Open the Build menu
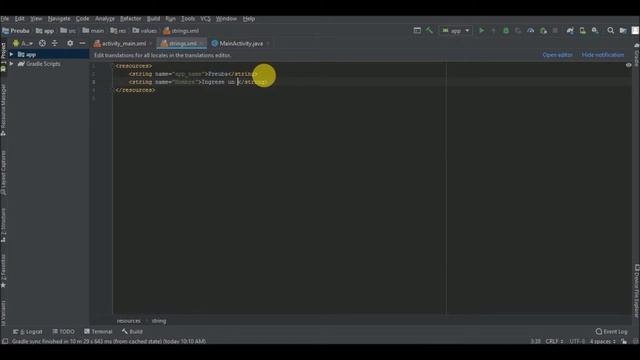Screen dimensions: 640x360 [x=153, y=19]
